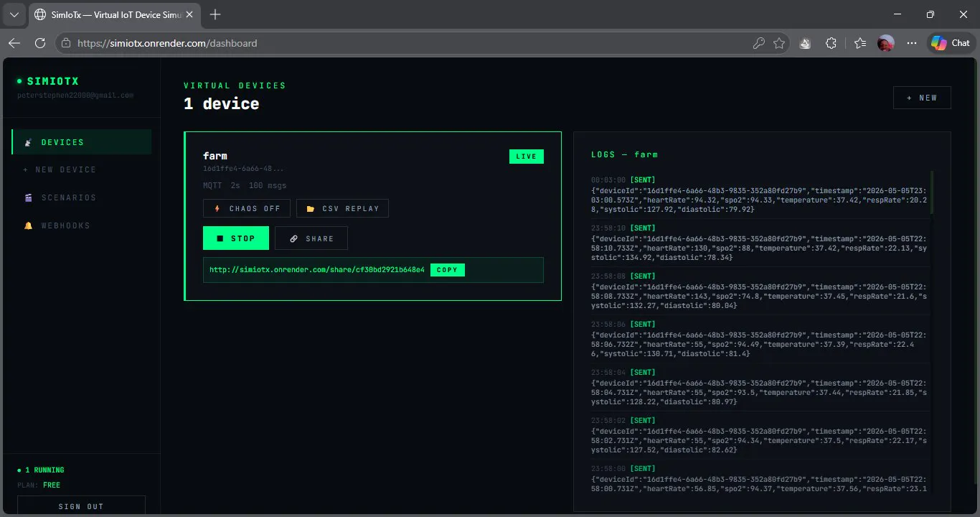980x517 pixels.
Task: Select the farm device name
Action: click(x=215, y=156)
